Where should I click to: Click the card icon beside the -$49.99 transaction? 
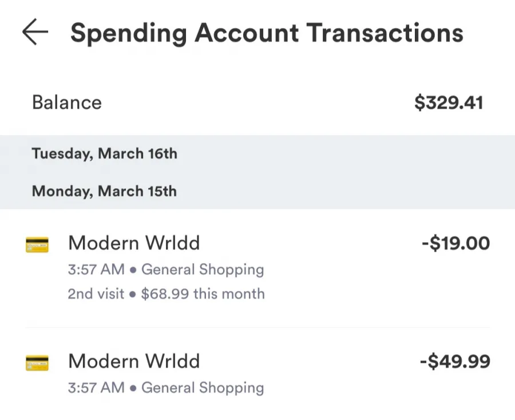(x=37, y=363)
